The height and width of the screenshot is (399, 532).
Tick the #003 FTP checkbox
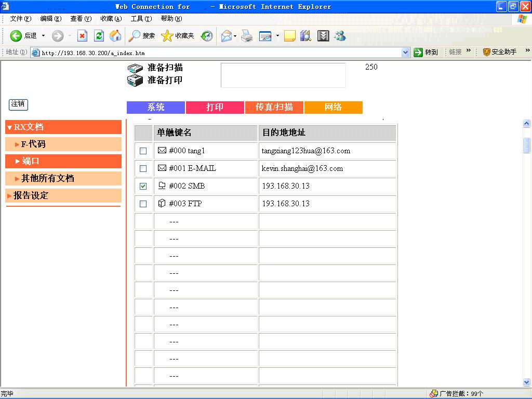(143, 204)
